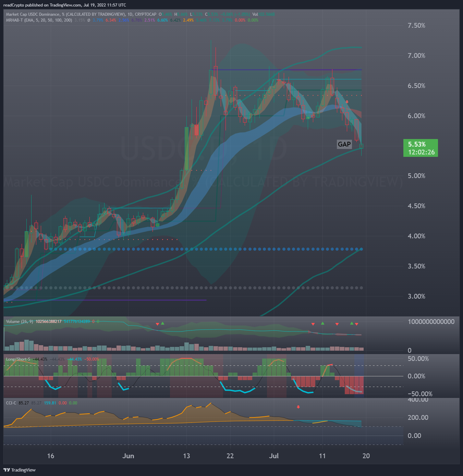Viewport: 463px width, 476px height.
Task: Click the 3.50% price axis label
Action: [416, 266]
